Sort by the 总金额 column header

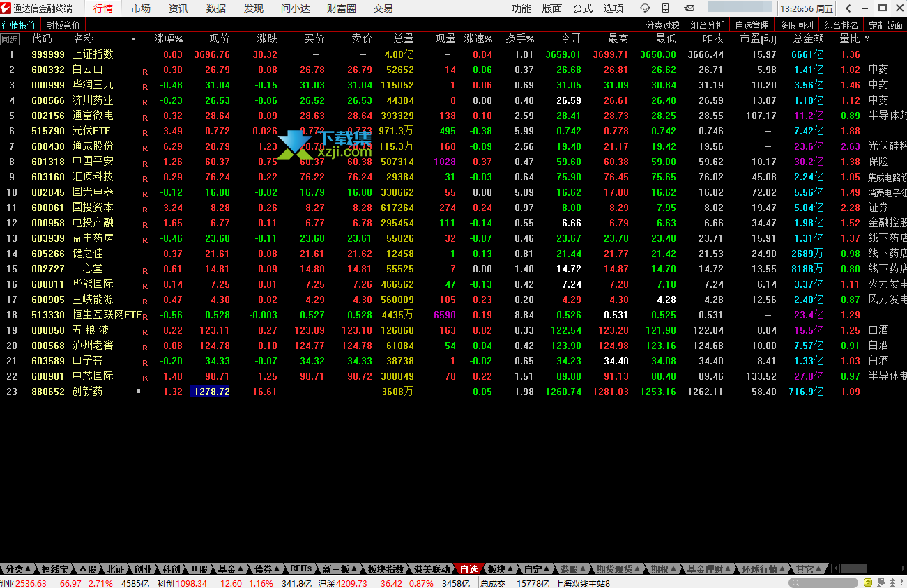808,39
